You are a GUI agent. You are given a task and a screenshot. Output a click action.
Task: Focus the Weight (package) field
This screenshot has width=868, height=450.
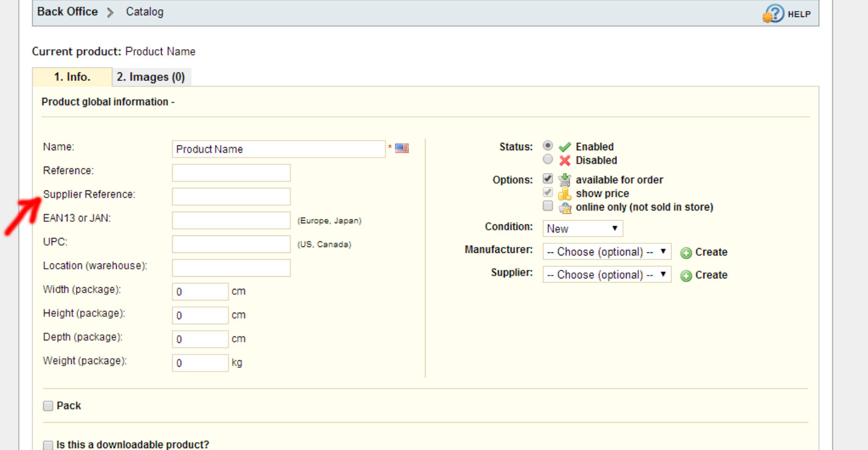click(x=200, y=362)
